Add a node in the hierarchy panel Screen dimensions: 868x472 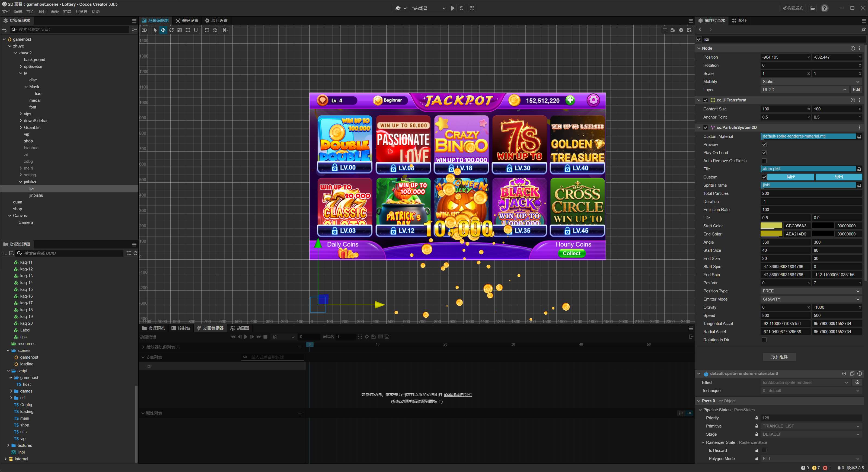[4, 30]
